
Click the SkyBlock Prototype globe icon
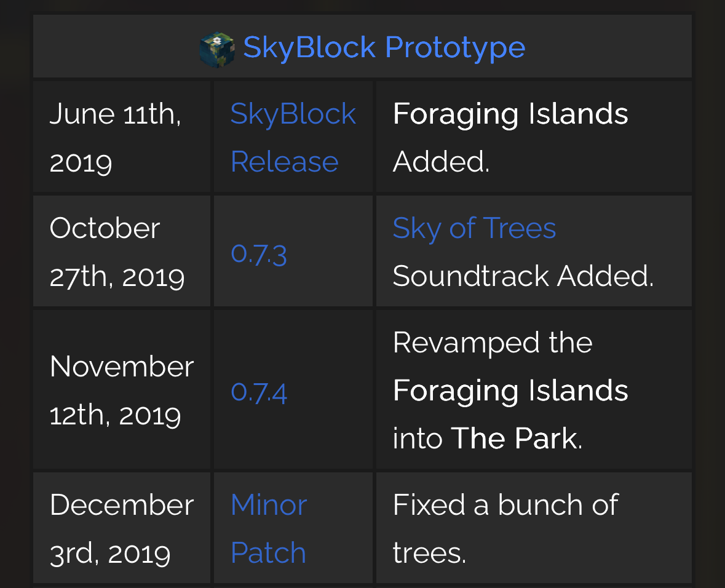click(217, 50)
